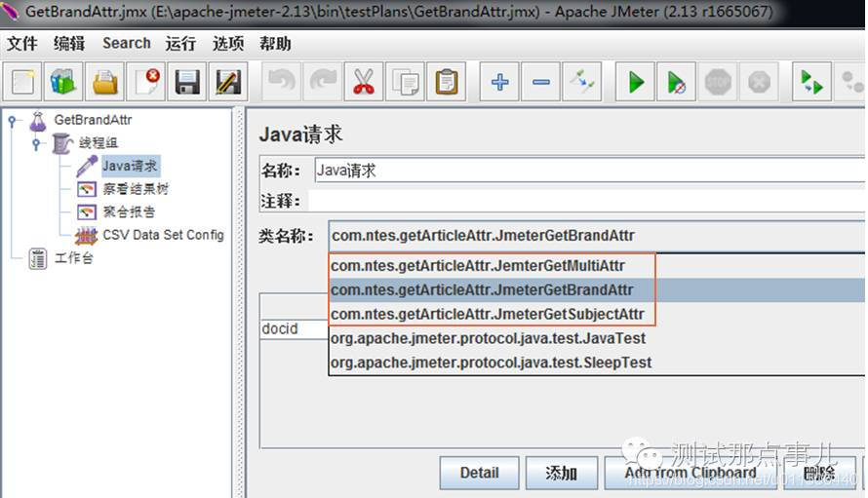
Task: Expand all nodes with plus icon
Action: coord(499,82)
